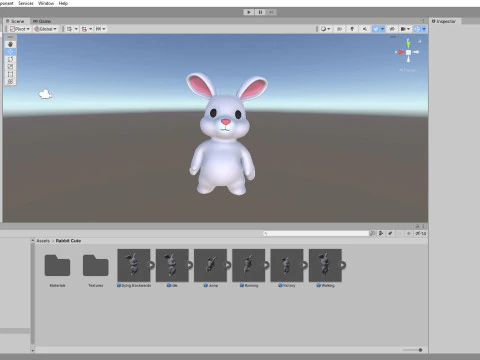The image size is (480, 360).
Task: Expand the Victory asset arrow
Action: tap(305, 265)
